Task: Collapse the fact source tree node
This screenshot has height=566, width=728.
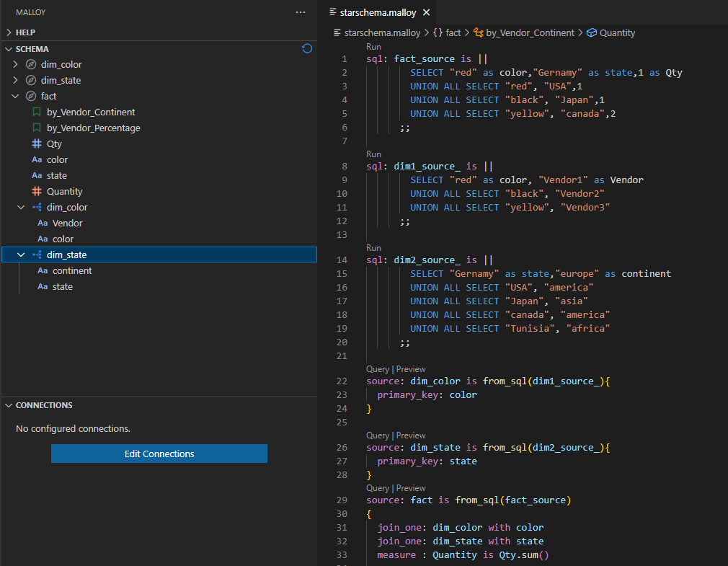Action: coord(15,97)
